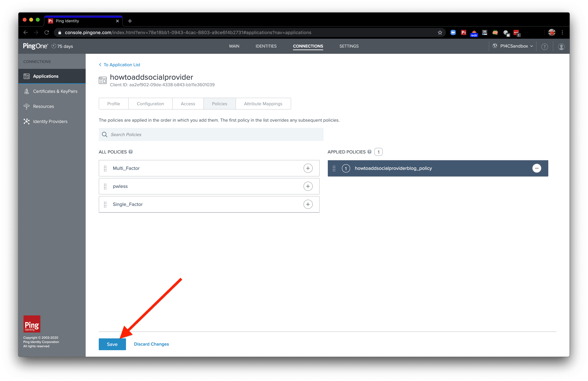The width and height of the screenshot is (588, 381).
Task: Click the browser address bar URL
Action: tap(188, 32)
